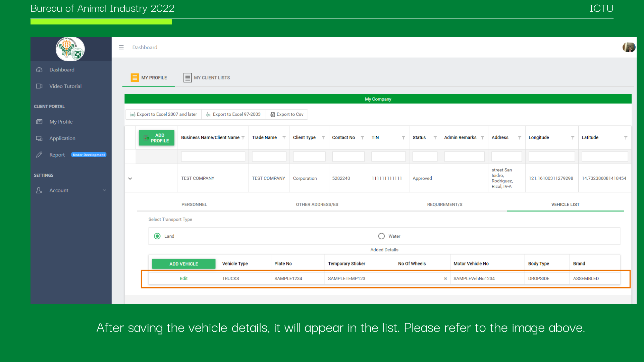
Task: Click the Dashboard breadcrumb title
Action: 145,47
